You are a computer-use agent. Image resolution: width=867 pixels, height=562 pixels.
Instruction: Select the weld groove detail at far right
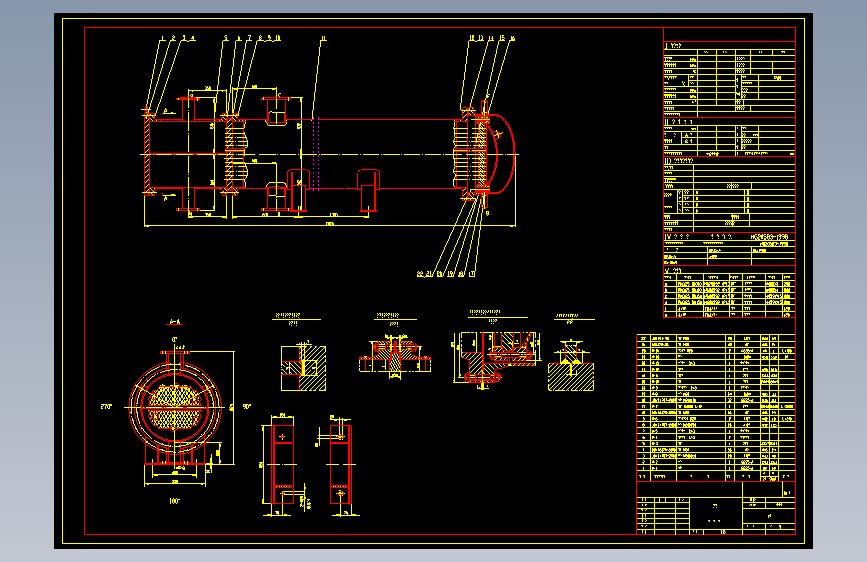tap(571, 366)
